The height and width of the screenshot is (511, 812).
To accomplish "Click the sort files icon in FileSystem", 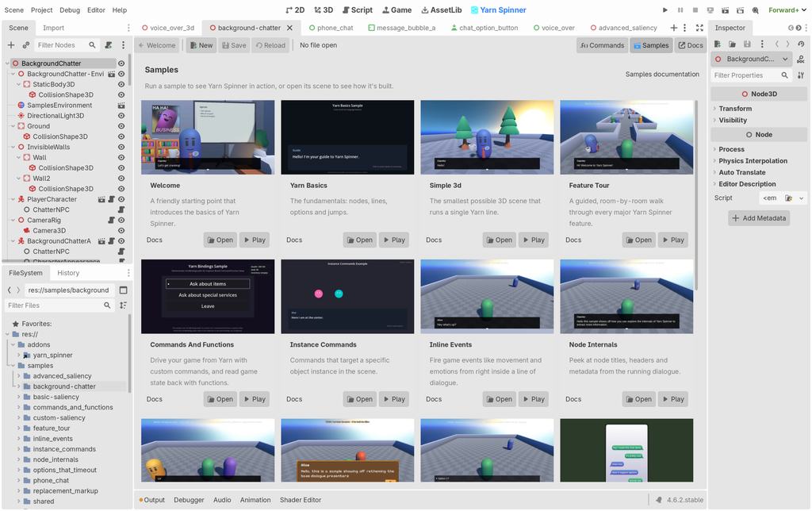I will click(x=123, y=305).
